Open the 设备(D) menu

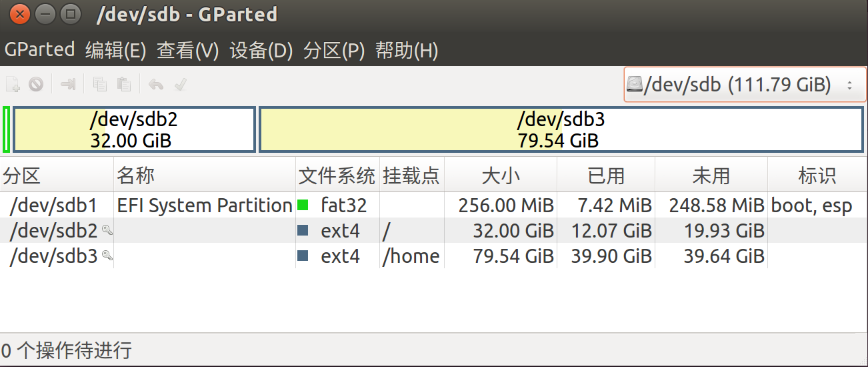coord(261,51)
